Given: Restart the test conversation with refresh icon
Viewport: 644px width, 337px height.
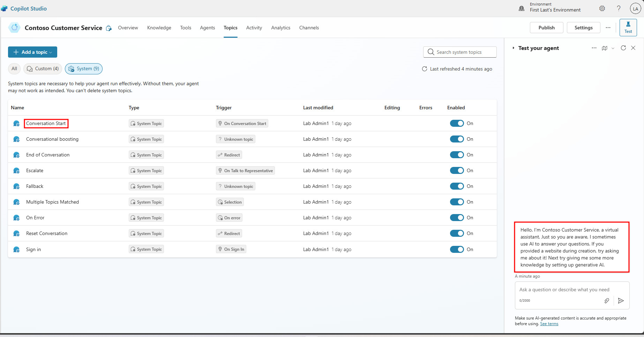Looking at the screenshot, I should [x=623, y=48].
